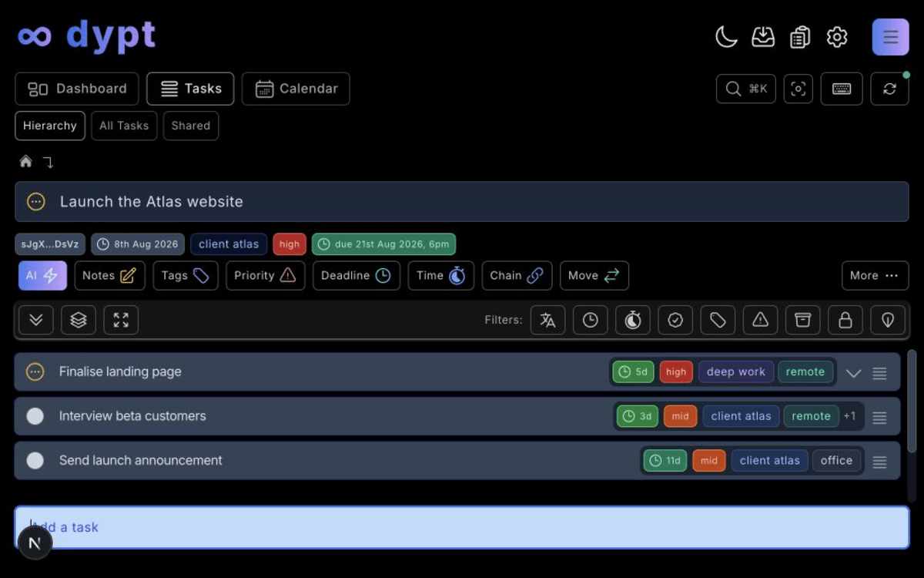Click the due 21st Aug 2026, 6pm badge
924x578 pixels.
[383, 244]
